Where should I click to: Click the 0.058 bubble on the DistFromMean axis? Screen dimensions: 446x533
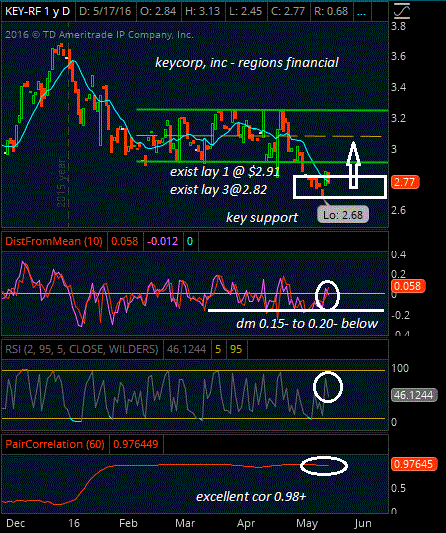[x=408, y=286]
